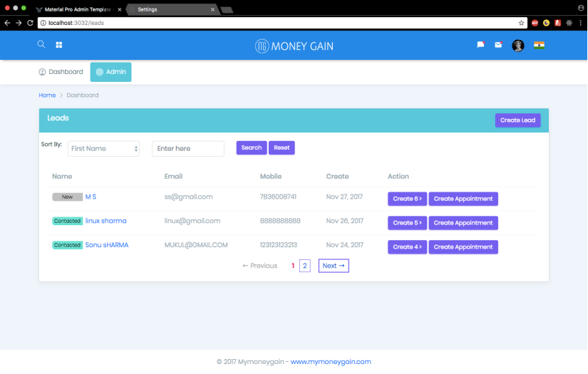Click the Home breadcrumb link
Viewport: 588px width, 374px height.
click(x=47, y=95)
